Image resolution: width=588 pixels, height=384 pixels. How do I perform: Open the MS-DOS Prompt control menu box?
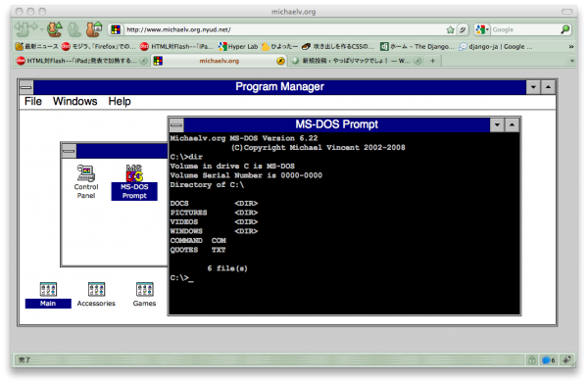pyautogui.click(x=176, y=124)
